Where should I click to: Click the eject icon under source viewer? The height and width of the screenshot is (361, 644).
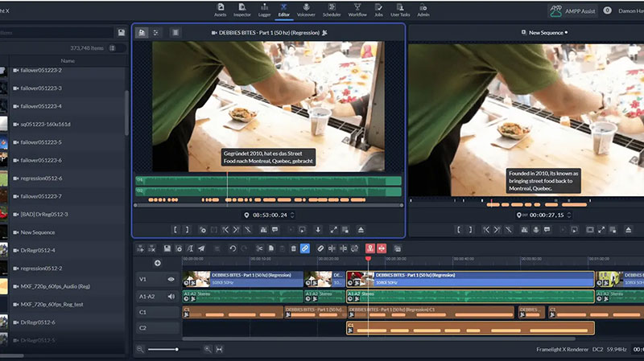[x=361, y=230]
